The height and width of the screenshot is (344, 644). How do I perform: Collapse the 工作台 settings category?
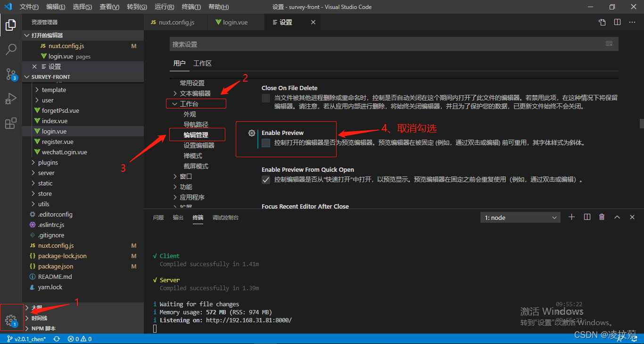pos(189,104)
